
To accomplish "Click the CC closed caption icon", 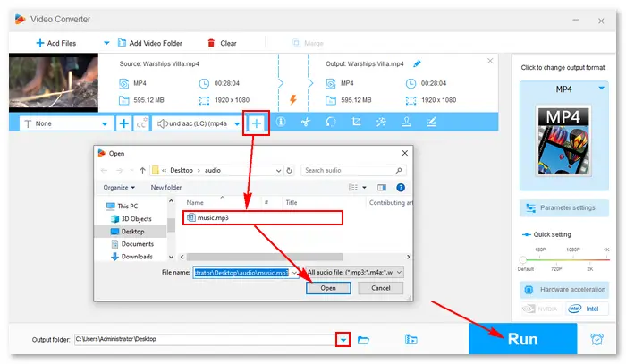I will (141, 123).
